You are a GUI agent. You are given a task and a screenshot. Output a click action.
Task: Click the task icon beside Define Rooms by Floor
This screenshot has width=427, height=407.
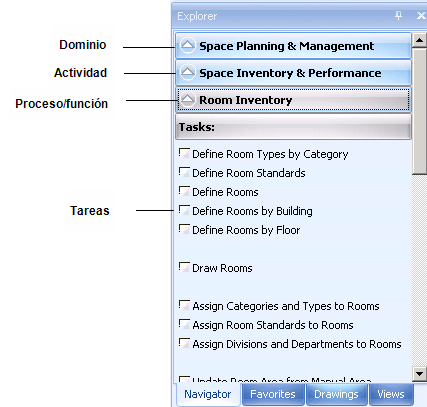pos(184,229)
